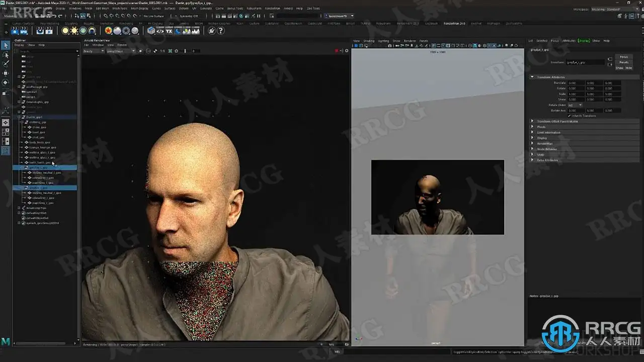
Task: Click the yellow sphere light shelf icon
Action: click(65, 31)
